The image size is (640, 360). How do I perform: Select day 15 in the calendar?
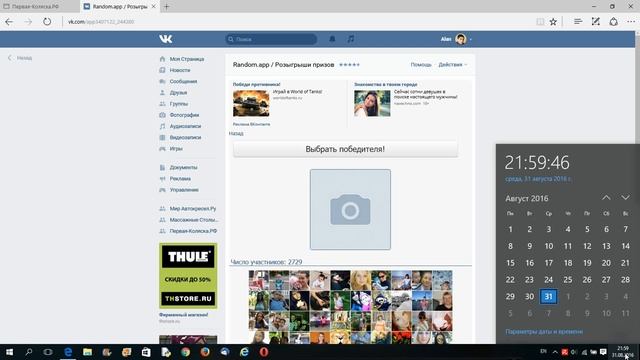pyautogui.click(x=510, y=263)
